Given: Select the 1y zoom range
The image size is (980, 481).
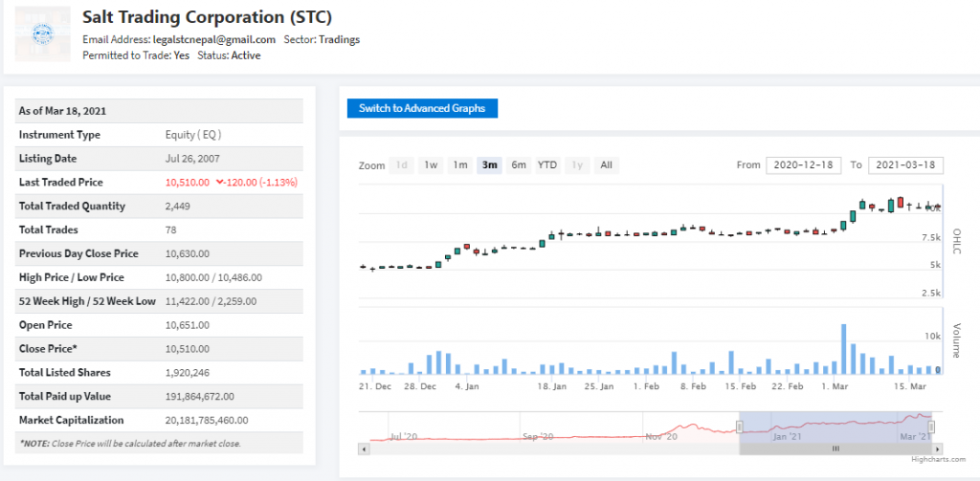Looking at the screenshot, I should [x=577, y=165].
